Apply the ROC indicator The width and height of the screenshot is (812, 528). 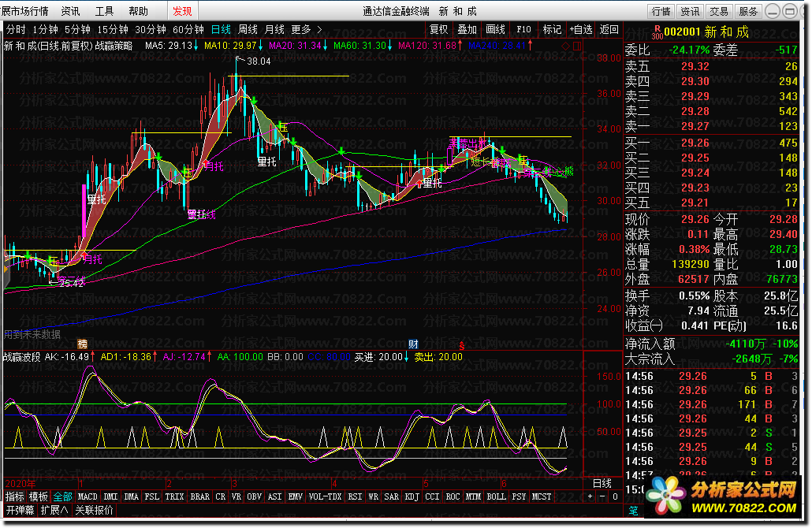click(x=453, y=496)
